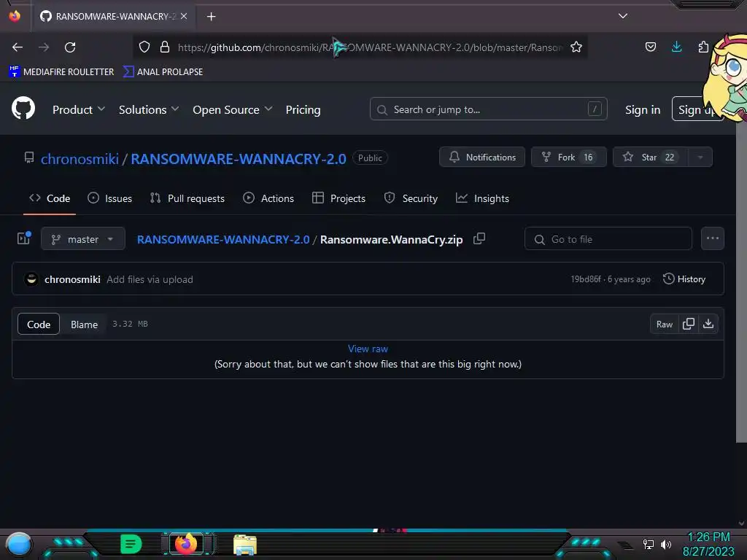Select Firefox icon in the taskbar
Image resolution: width=747 pixels, height=560 pixels.
click(x=186, y=544)
